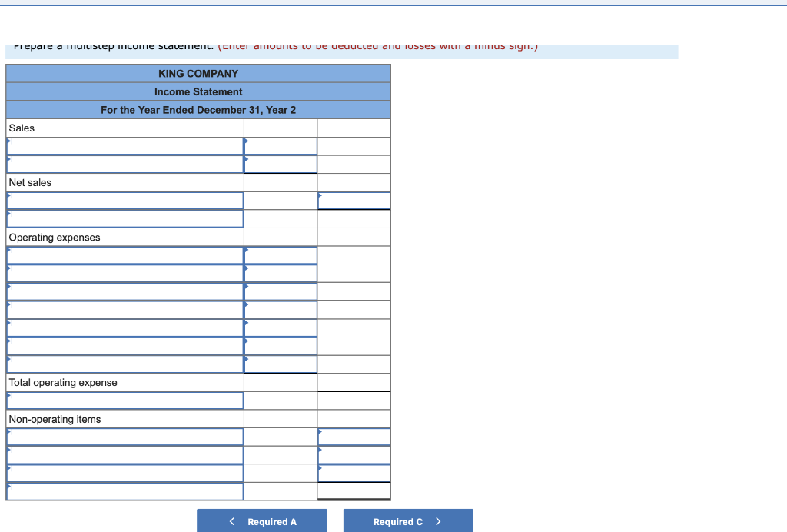The height and width of the screenshot is (532, 787).
Task: Click the flag icon on the last operating expense row
Action: click(x=8, y=358)
